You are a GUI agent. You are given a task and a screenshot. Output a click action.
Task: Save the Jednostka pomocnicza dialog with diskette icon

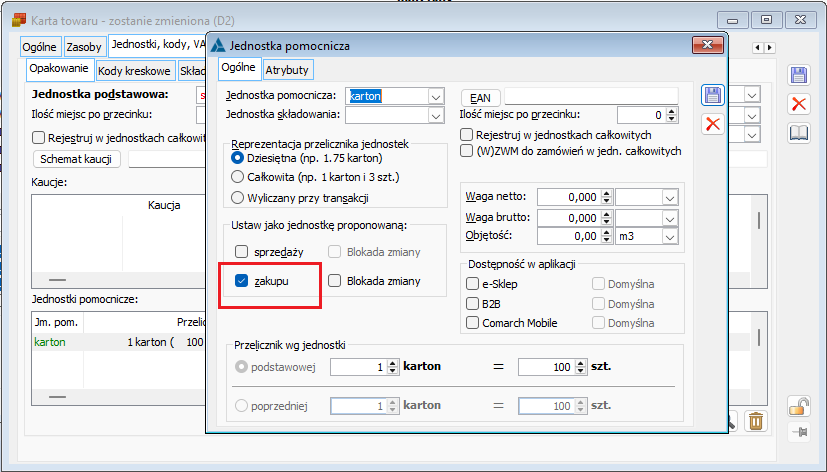click(x=713, y=95)
